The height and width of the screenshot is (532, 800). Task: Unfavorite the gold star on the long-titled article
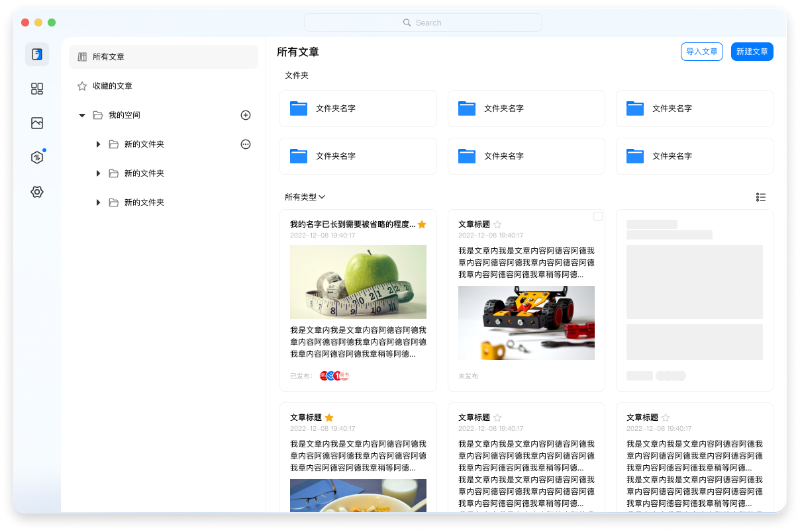point(422,225)
